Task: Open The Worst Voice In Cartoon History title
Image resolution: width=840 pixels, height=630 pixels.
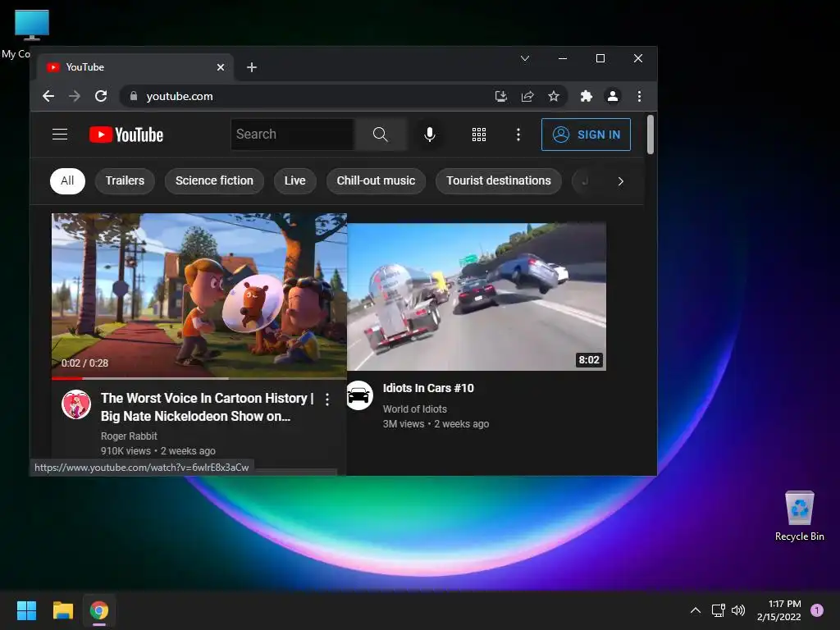Action: pos(208,407)
